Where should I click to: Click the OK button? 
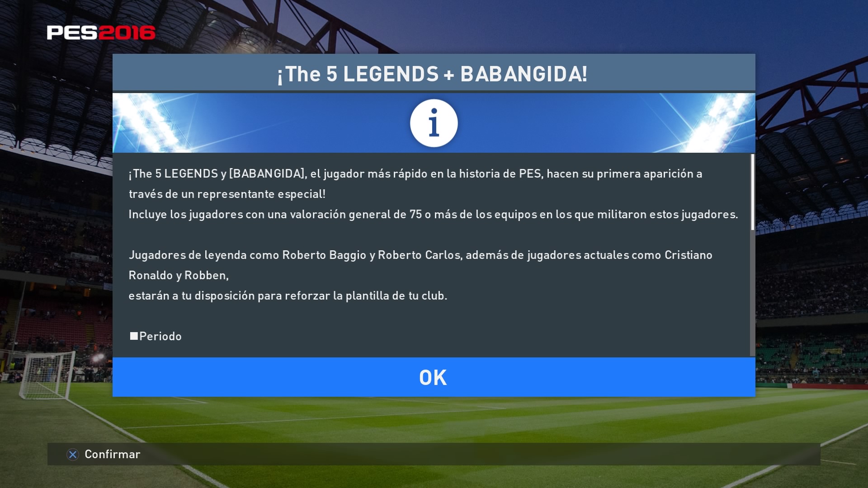[434, 377]
